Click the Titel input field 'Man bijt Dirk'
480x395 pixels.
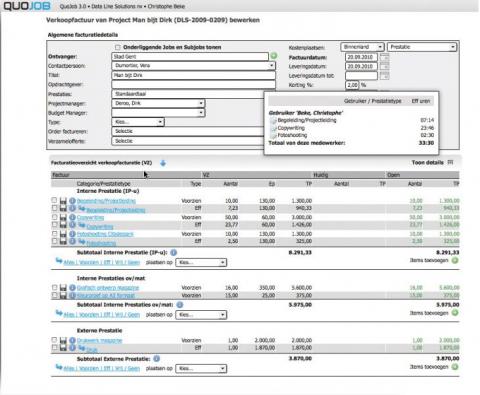[194, 75]
